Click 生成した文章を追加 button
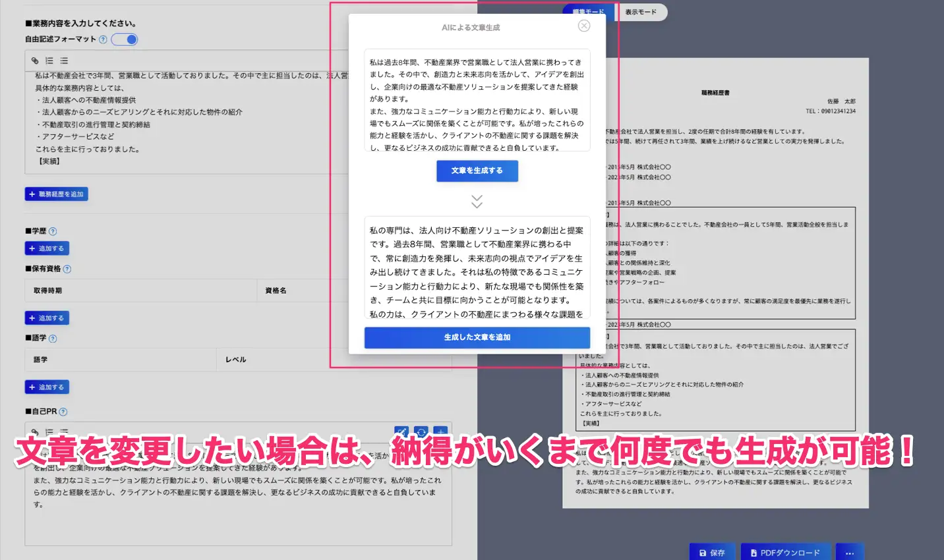 [477, 337]
